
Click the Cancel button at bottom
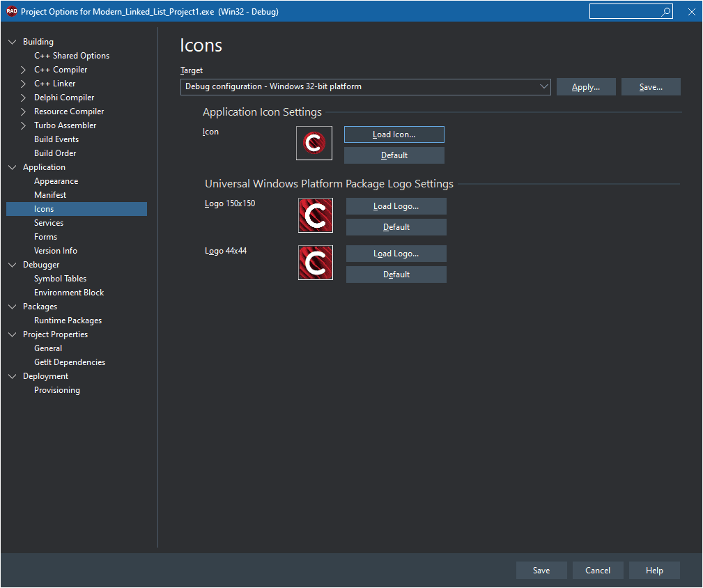click(x=598, y=570)
